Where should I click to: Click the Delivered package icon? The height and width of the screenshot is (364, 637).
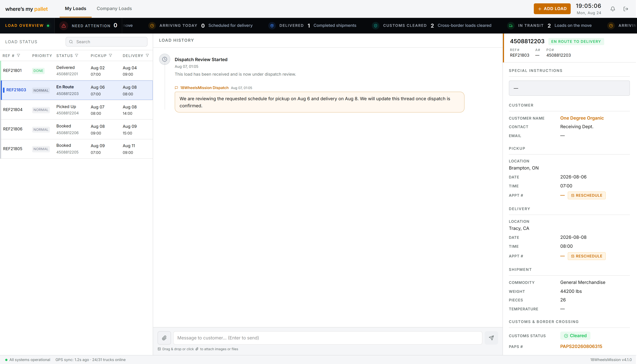click(x=272, y=26)
